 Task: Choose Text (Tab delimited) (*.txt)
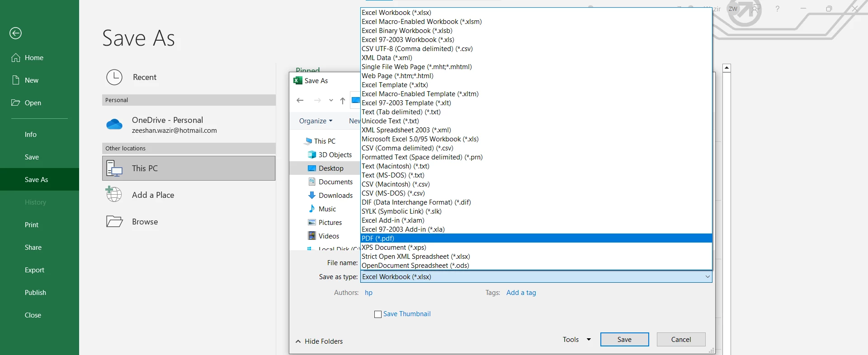536,112
